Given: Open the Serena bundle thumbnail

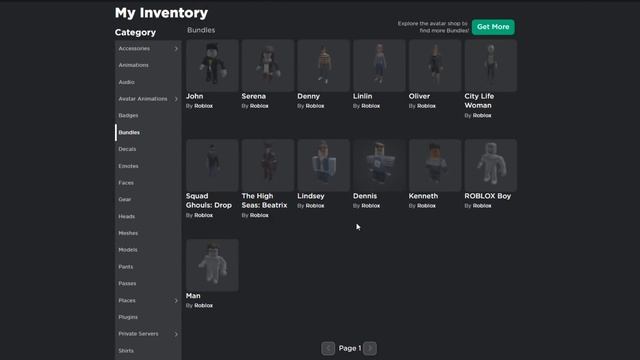Looking at the screenshot, I should 268,65.
